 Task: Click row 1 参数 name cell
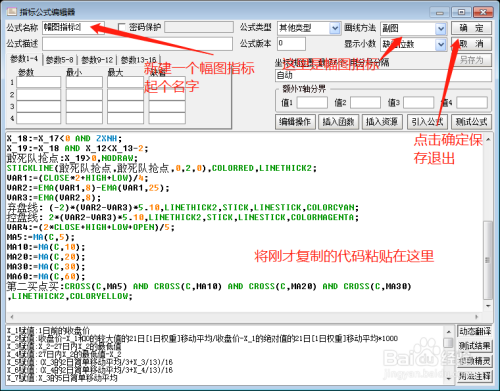[x=39, y=82]
